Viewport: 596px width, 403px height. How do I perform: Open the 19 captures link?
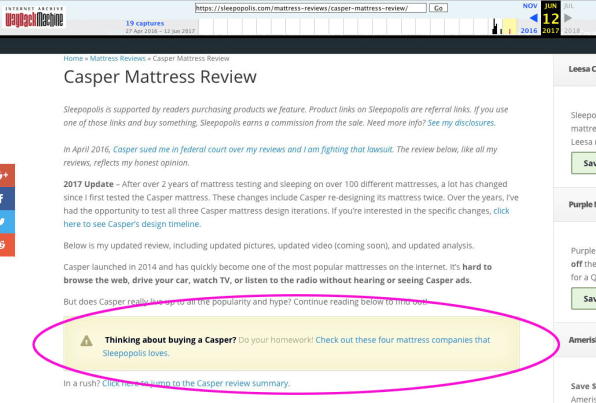[145, 24]
